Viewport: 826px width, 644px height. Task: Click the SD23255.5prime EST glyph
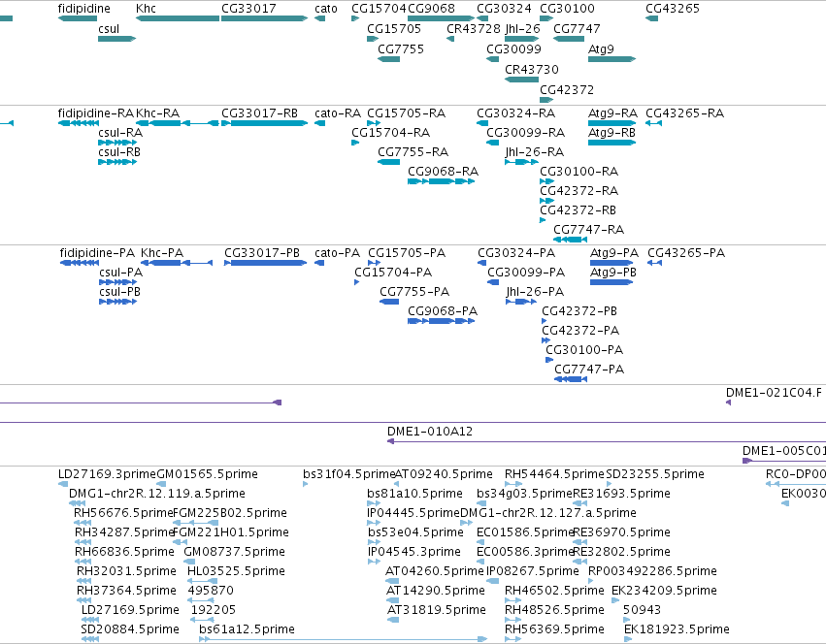(609, 484)
